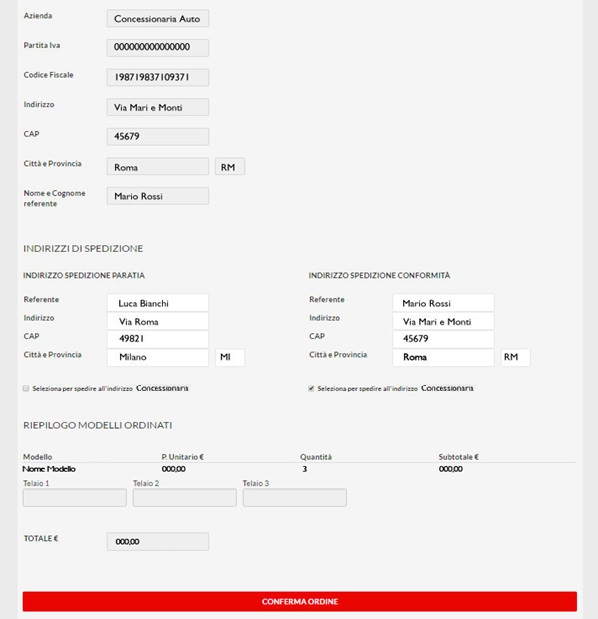Click the red Conferma Ordine button
This screenshot has width=598, height=619.
click(300, 601)
